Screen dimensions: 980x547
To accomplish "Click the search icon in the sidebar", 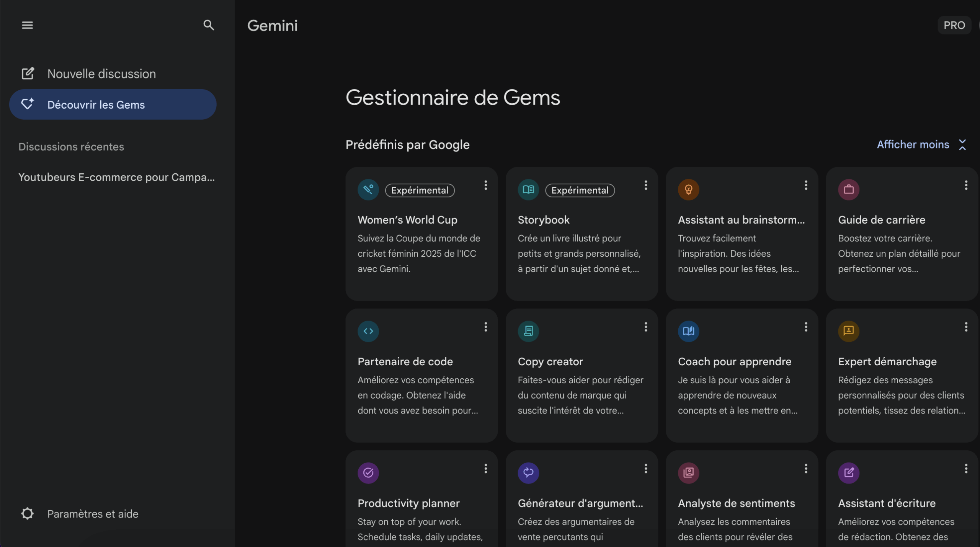I will (x=208, y=25).
